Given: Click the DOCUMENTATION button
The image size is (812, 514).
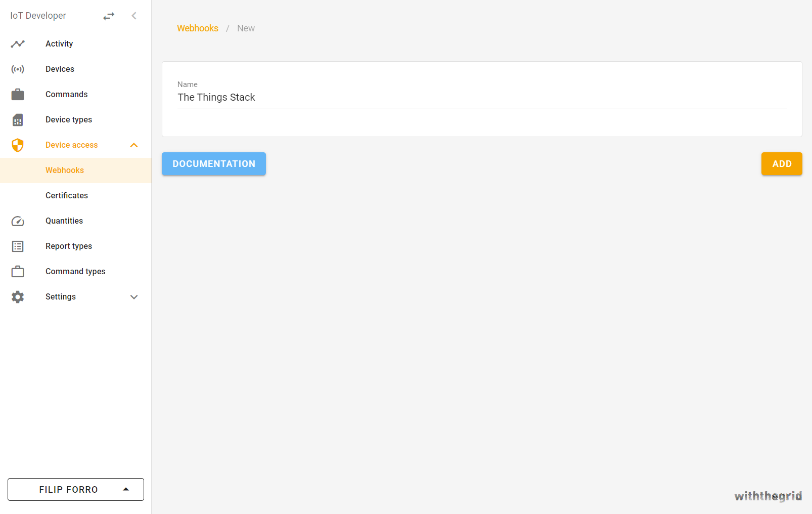Looking at the screenshot, I should pyautogui.click(x=213, y=164).
